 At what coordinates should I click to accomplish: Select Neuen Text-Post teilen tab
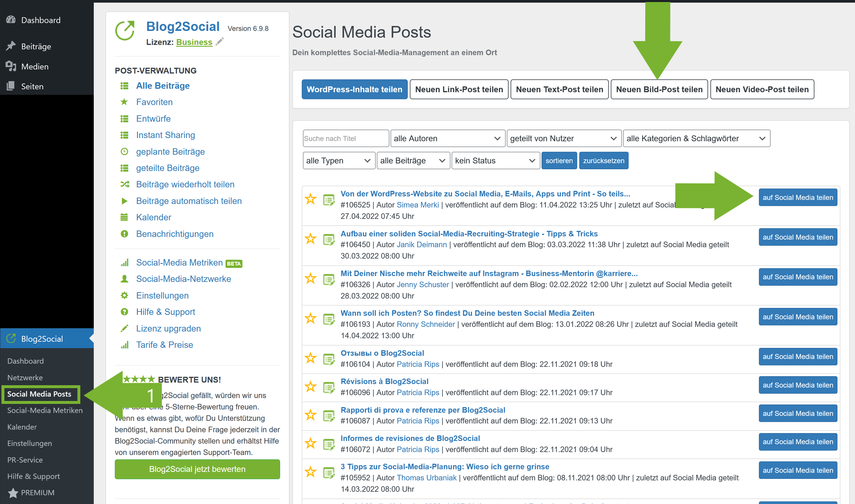pos(560,89)
